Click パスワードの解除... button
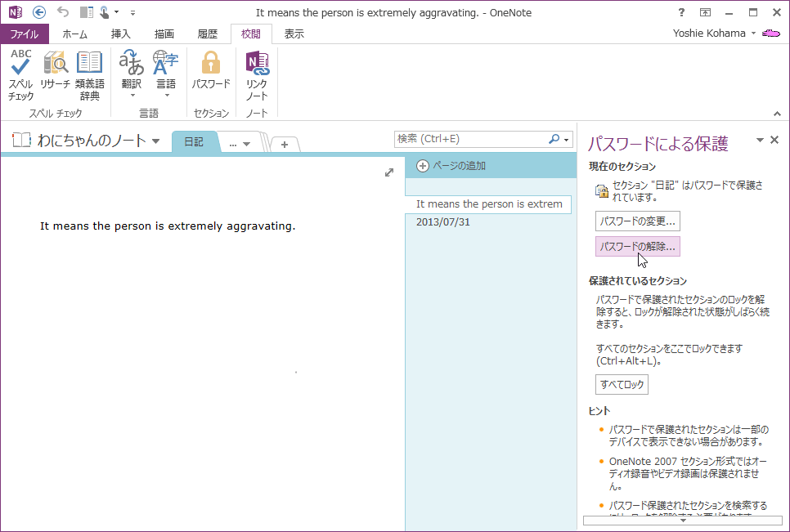Image resolution: width=790 pixels, height=532 pixels. (x=638, y=247)
